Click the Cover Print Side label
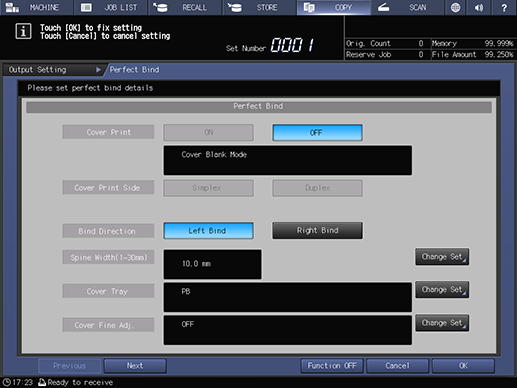Screen dimensions: 517x388 coord(108,188)
